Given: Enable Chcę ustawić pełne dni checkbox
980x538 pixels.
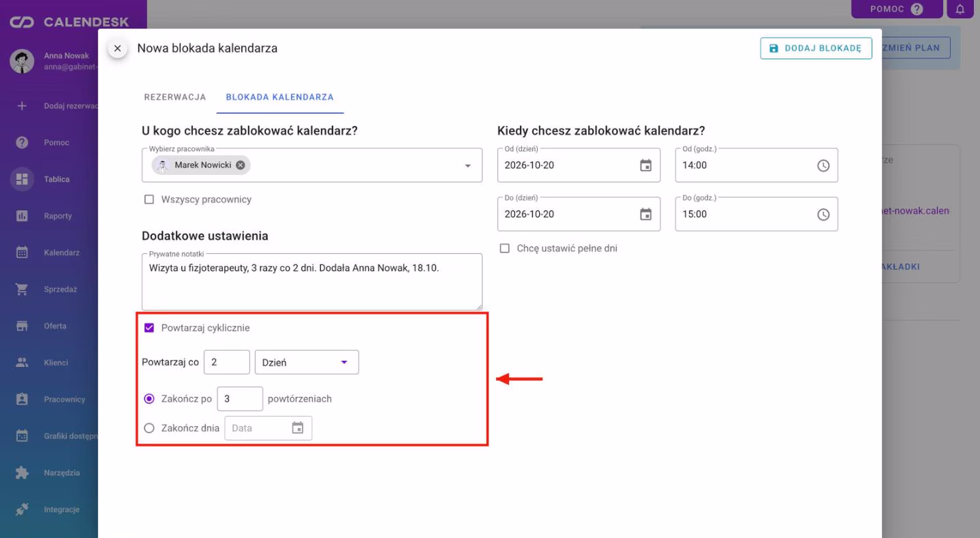Looking at the screenshot, I should coord(505,248).
